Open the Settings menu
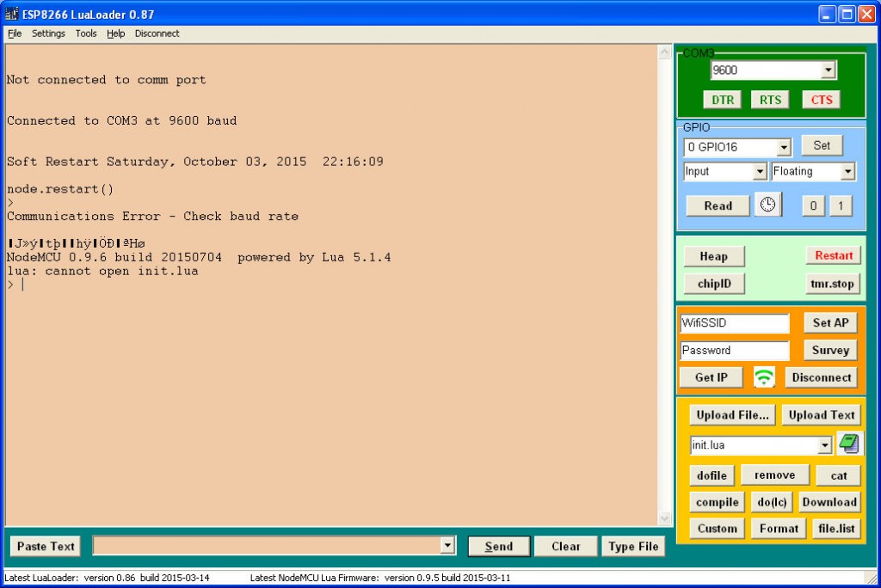This screenshot has height=588, width=881. point(48,34)
